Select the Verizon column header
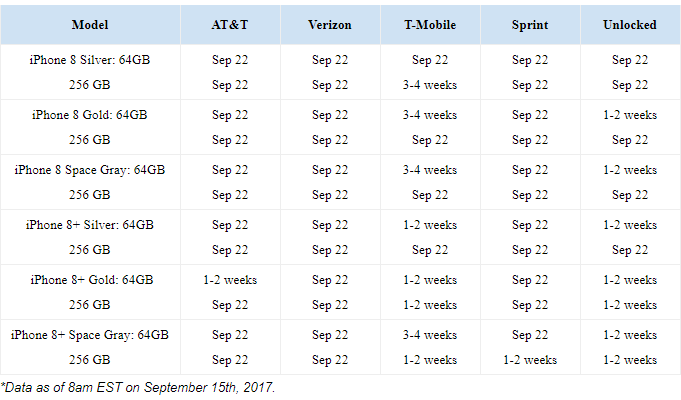 tap(330, 25)
